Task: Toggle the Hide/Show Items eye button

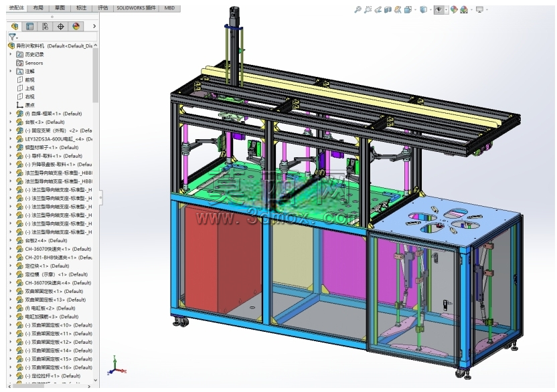Action: [439, 9]
